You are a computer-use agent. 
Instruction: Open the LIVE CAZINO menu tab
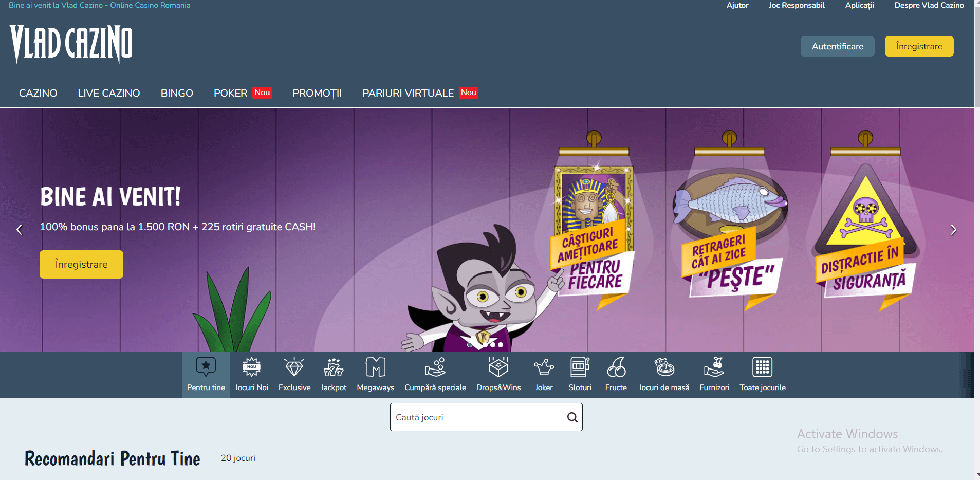[109, 93]
